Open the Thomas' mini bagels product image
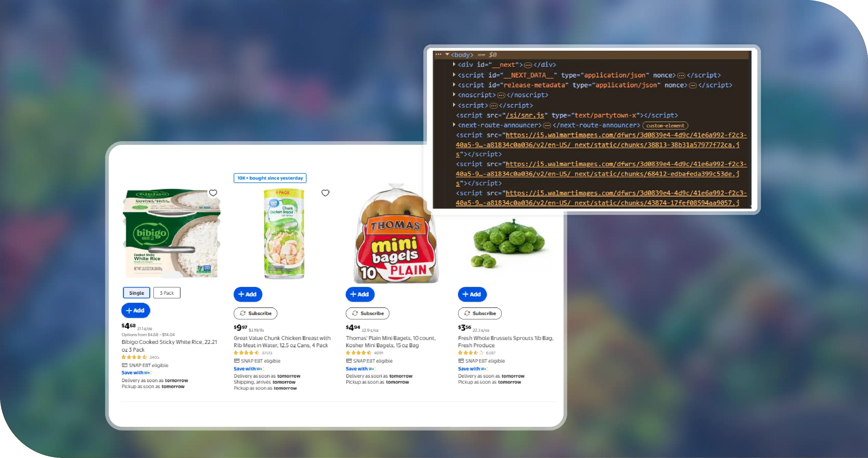Image resolution: width=868 pixels, height=458 pixels. (x=396, y=233)
